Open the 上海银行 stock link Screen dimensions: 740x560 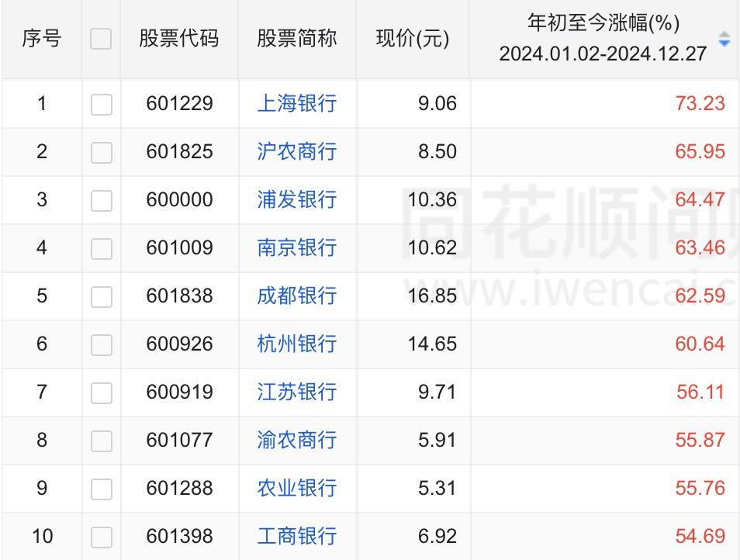(x=297, y=103)
